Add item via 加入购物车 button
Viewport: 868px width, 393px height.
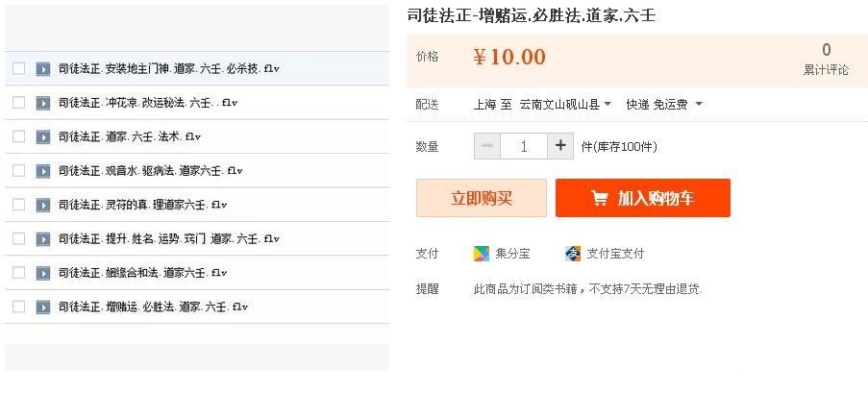(642, 198)
